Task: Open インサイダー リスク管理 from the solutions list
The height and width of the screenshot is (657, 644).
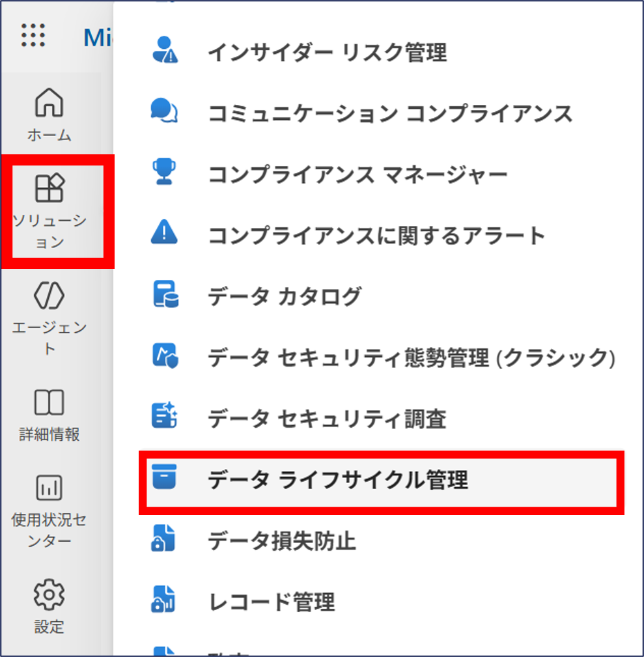Action: [x=328, y=53]
